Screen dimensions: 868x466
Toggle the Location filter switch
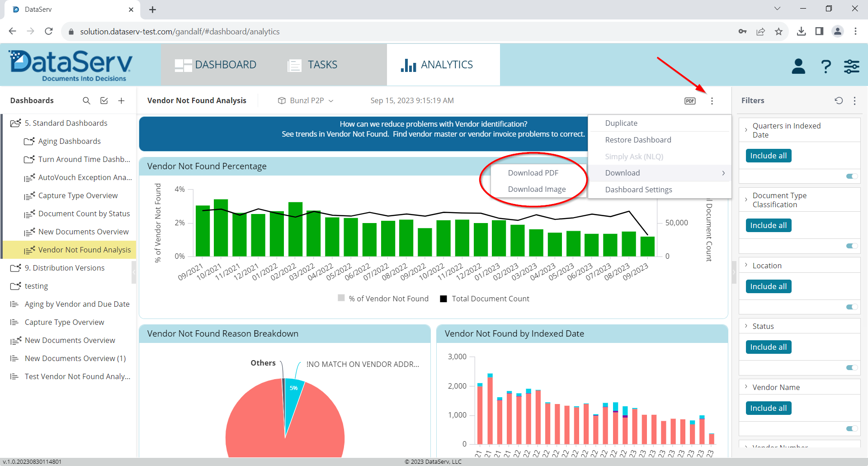852,307
